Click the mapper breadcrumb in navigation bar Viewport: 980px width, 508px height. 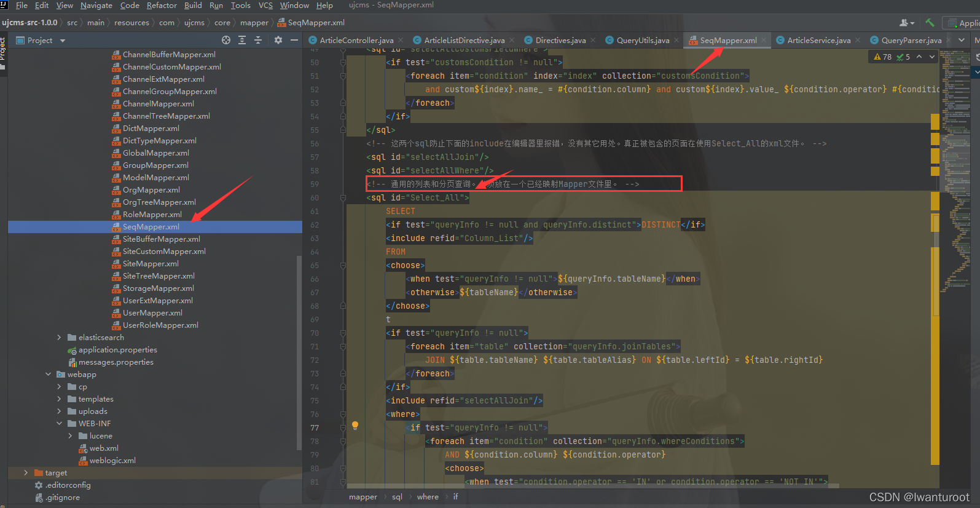[254, 23]
